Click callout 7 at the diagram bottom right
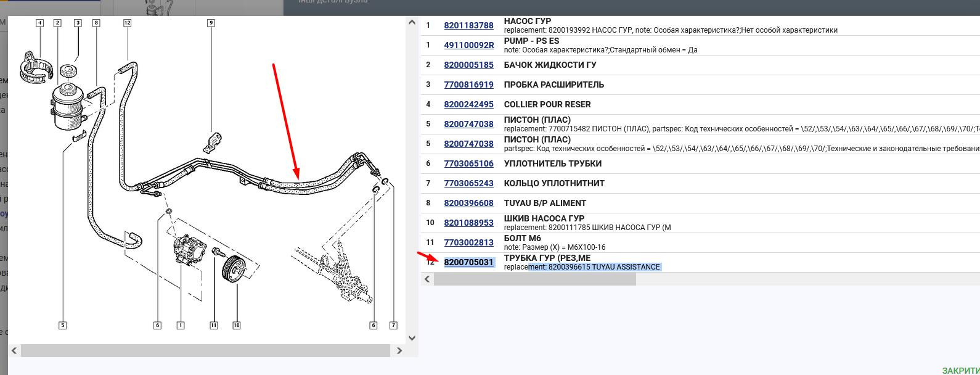Image resolution: width=980 pixels, height=375 pixels. [393, 325]
